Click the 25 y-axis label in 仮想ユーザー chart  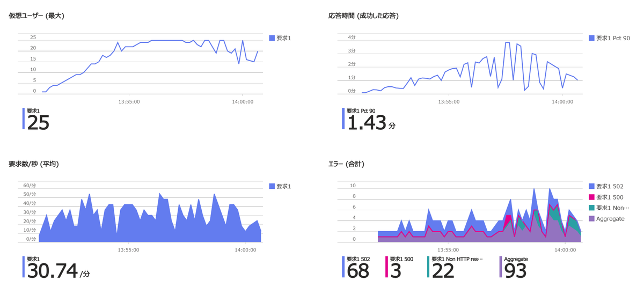33,37
